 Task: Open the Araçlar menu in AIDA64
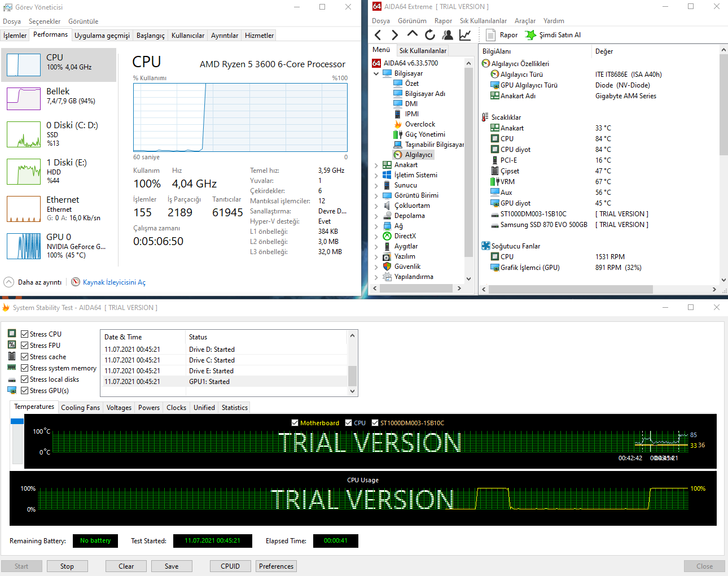click(525, 21)
